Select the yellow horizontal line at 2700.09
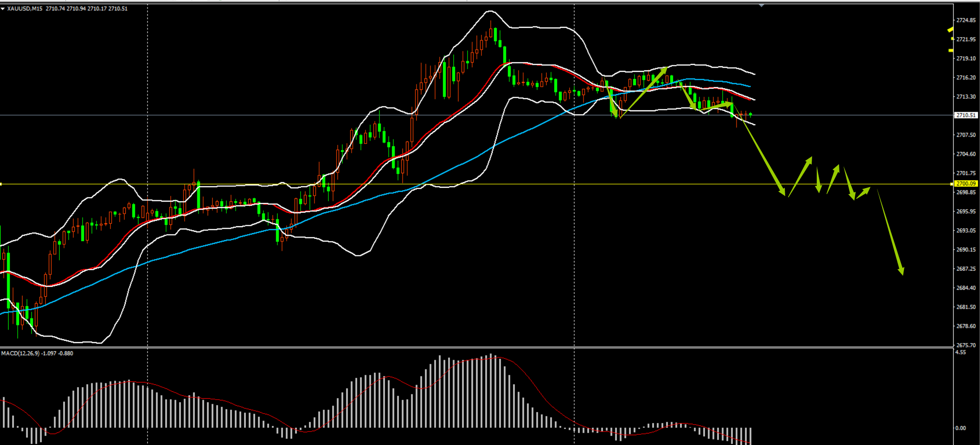Viewport: 980px width, 445px height. pos(476,184)
